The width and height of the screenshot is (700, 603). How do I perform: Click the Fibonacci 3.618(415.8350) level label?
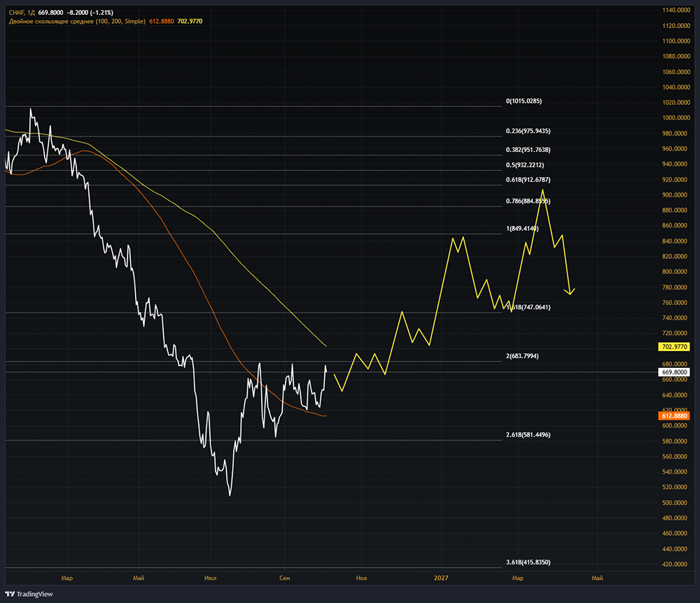pyautogui.click(x=528, y=562)
